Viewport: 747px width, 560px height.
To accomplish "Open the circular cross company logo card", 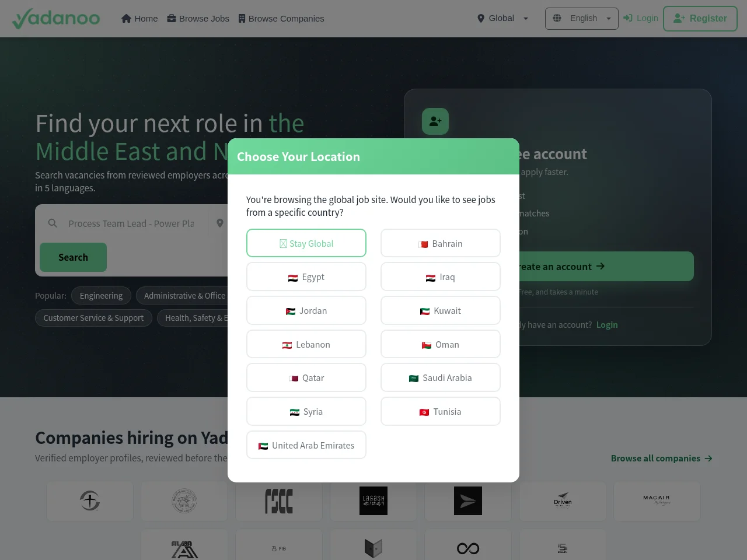I will click(90, 501).
